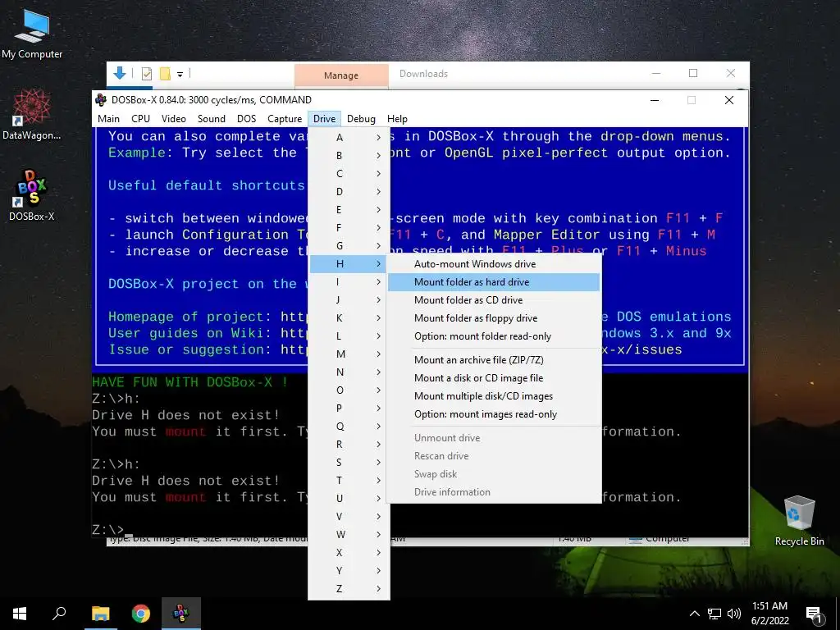The width and height of the screenshot is (840, 630).
Task: Close the open Drive menu
Action: tap(325, 119)
